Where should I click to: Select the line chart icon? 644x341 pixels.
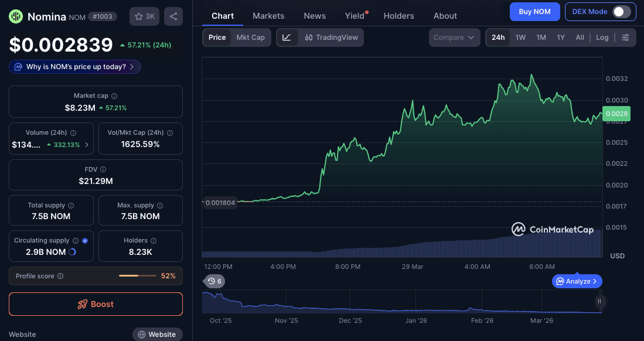pos(286,36)
